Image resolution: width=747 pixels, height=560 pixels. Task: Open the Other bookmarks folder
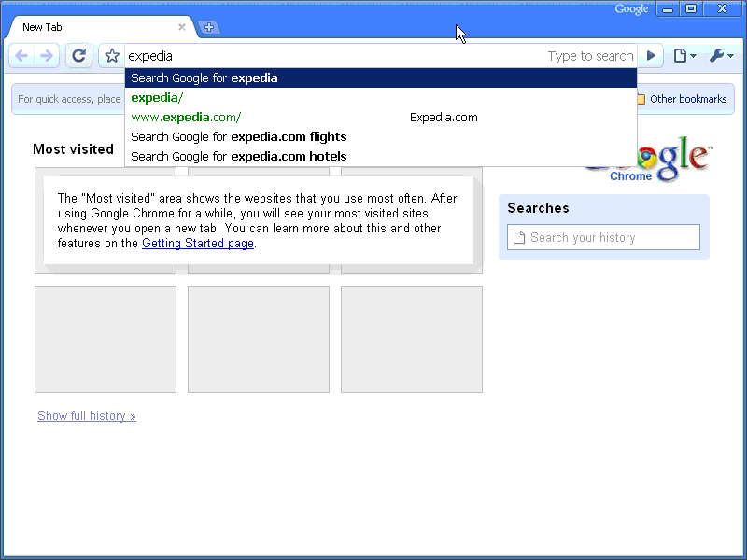click(683, 99)
